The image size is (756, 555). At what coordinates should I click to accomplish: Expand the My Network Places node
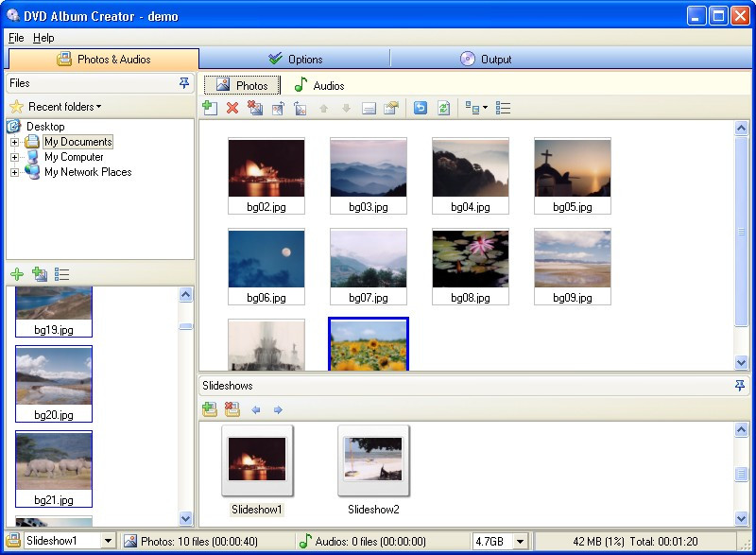pyautogui.click(x=14, y=172)
